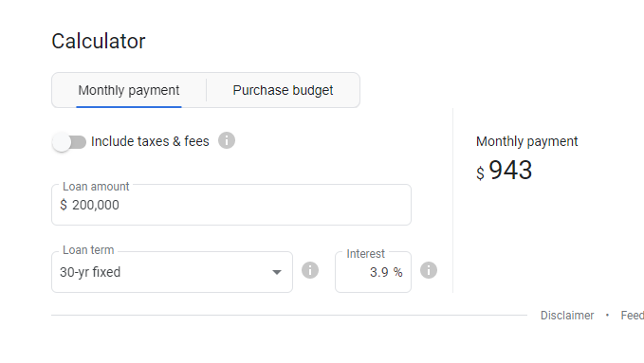The image size is (644, 363).
Task: Open the Disclaimer link
Action: [567, 316]
